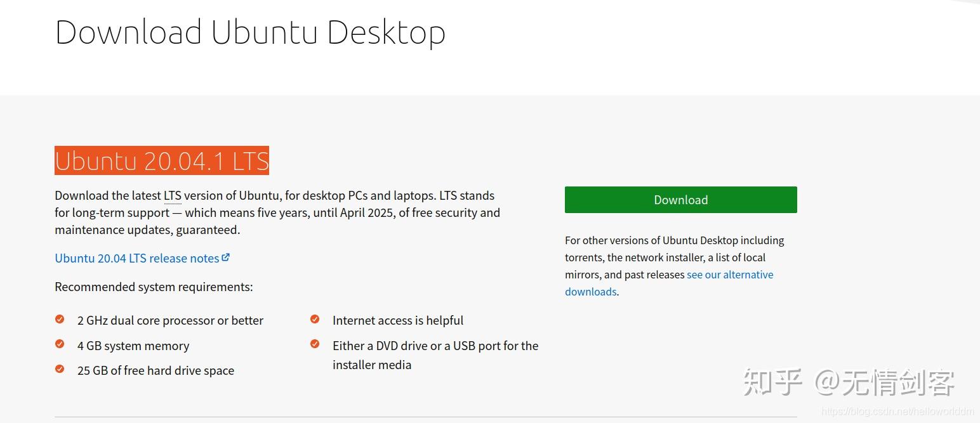980x423 pixels.
Task: Click the checkmark icon beside DVD drive item
Action: [x=315, y=344]
